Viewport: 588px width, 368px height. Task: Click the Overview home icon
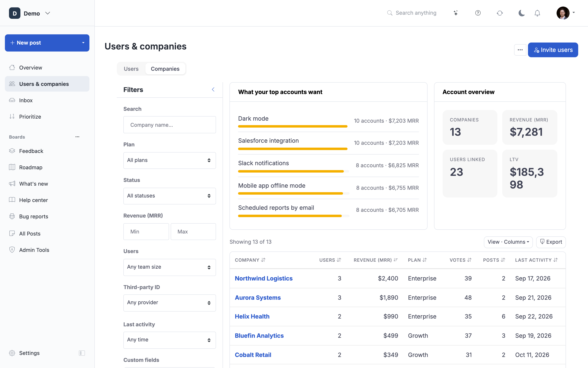click(x=12, y=67)
